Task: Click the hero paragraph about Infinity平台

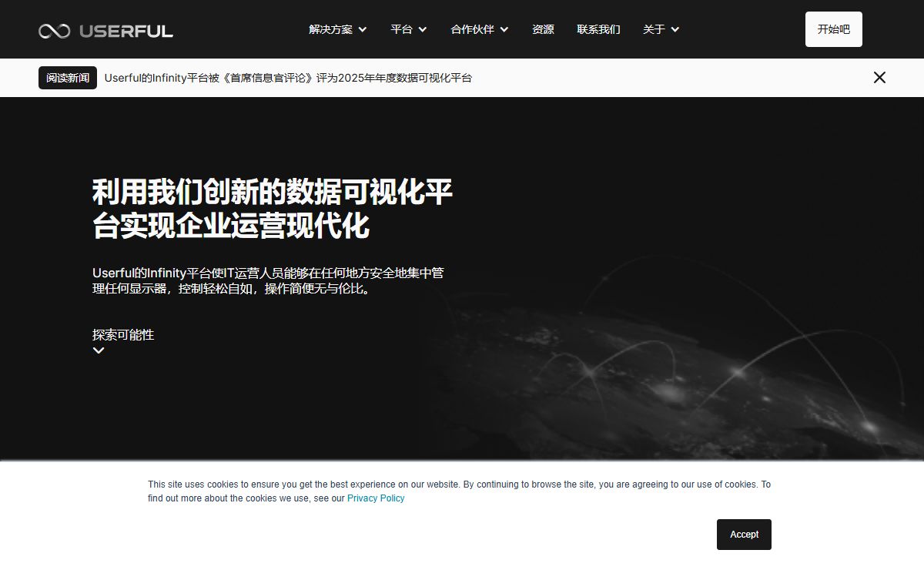Action: [268, 281]
